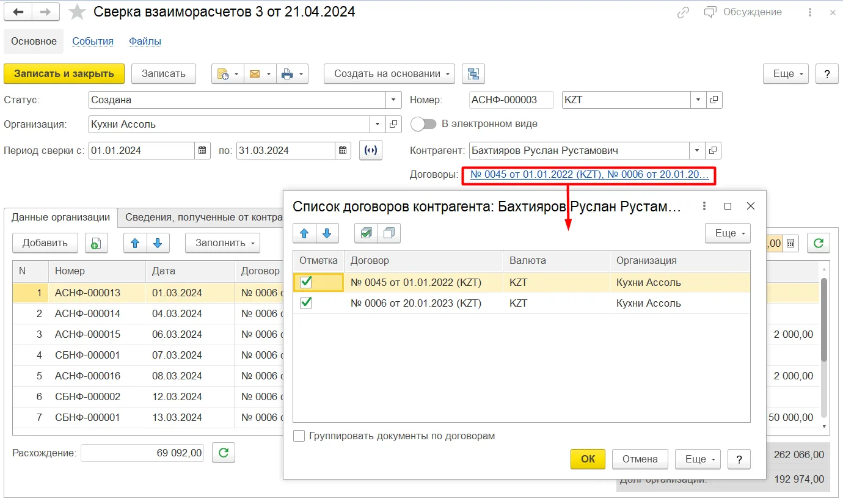The height and width of the screenshot is (504, 843).
Task: Open the KZT currency dropdown
Action: coord(698,100)
